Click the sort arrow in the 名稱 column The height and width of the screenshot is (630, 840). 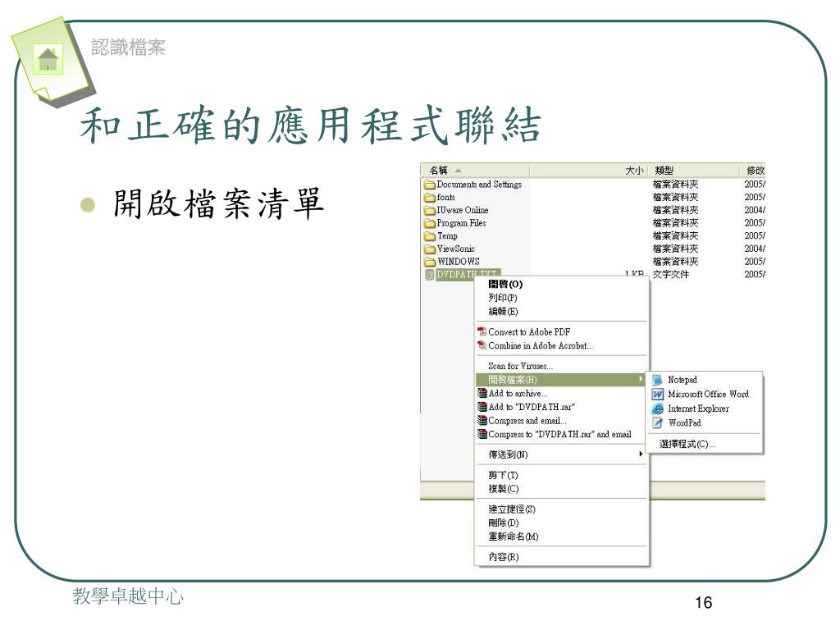tap(458, 171)
